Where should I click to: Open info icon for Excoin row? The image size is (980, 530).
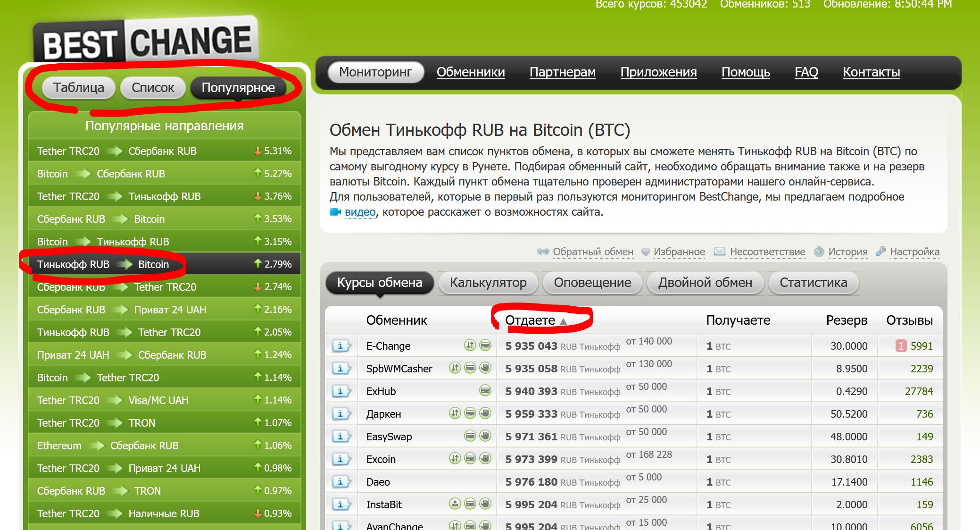click(341, 459)
